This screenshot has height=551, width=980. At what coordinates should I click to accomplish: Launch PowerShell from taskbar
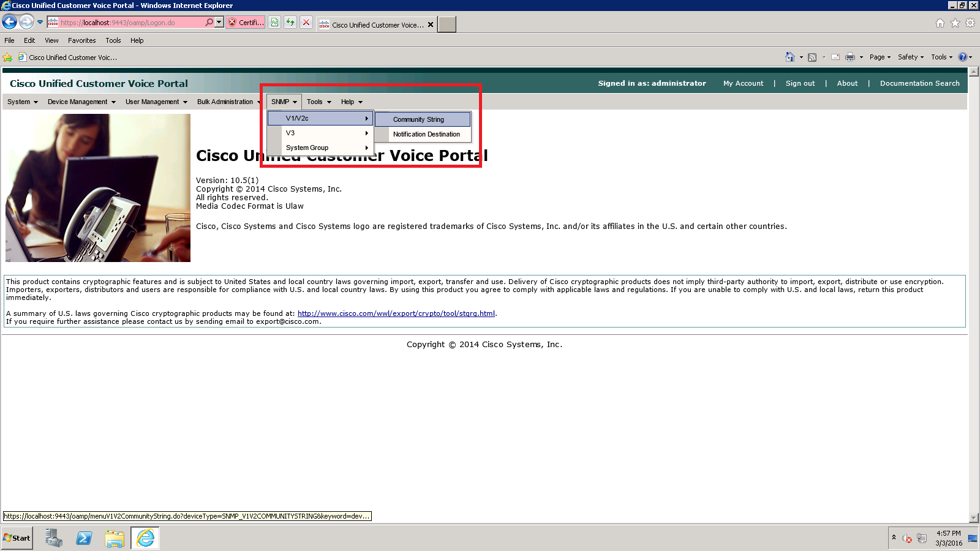click(84, 538)
